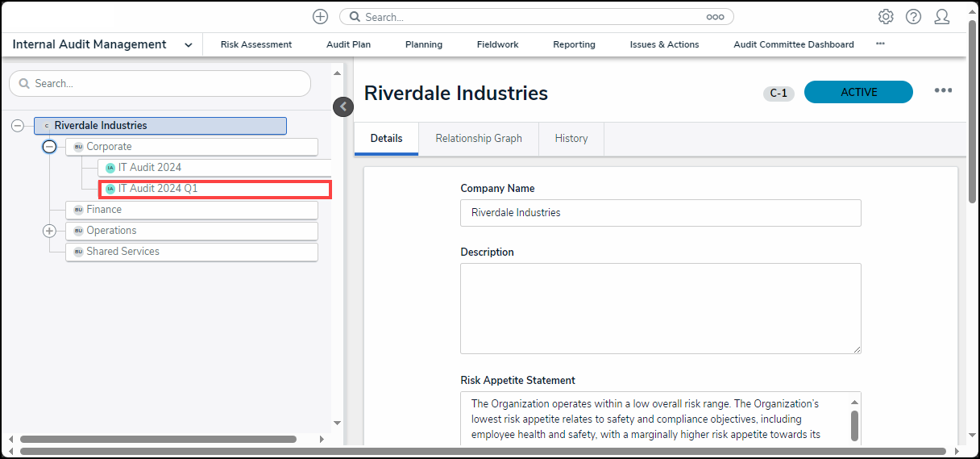
Task: Open the three-dot menu beside ACTIVE
Action: click(x=943, y=91)
